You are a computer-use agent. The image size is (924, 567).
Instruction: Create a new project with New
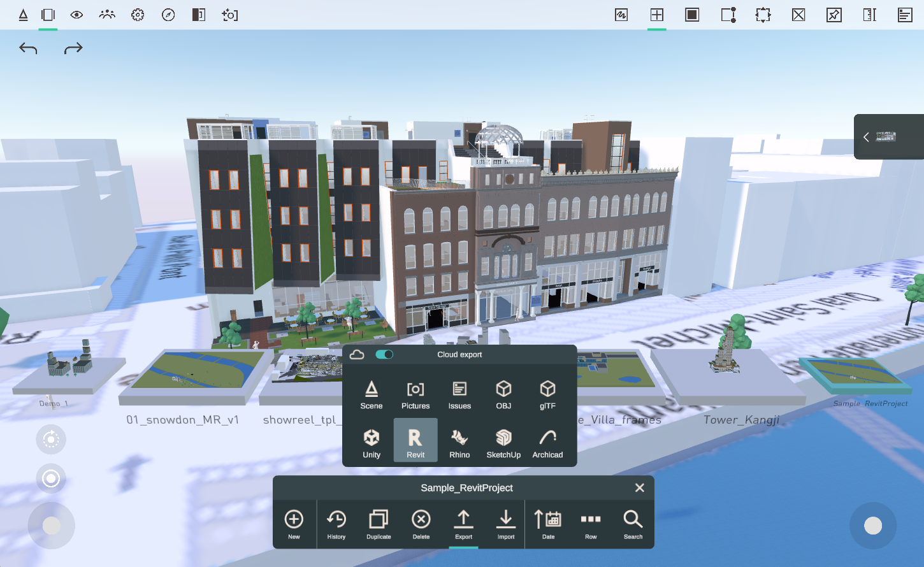point(294,524)
